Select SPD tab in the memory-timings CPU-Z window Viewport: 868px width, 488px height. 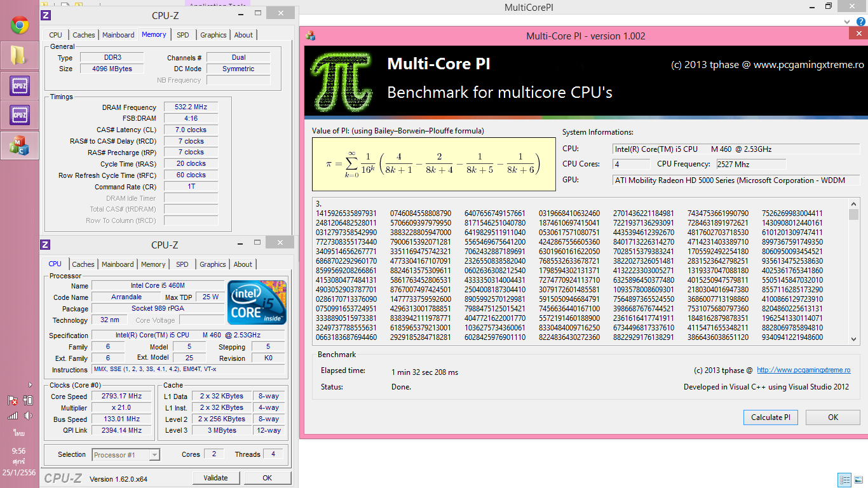pyautogui.click(x=183, y=35)
